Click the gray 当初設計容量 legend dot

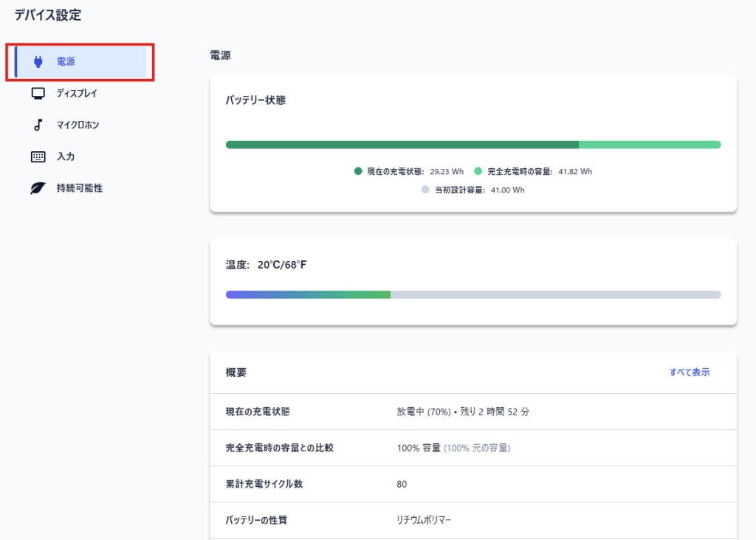pyautogui.click(x=425, y=190)
